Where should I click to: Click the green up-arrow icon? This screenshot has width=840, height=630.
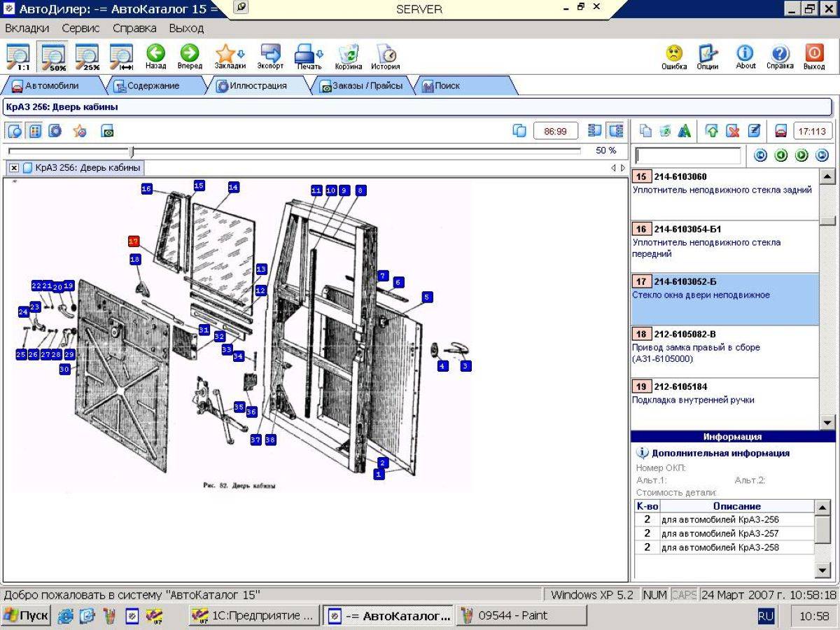tap(713, 131)
